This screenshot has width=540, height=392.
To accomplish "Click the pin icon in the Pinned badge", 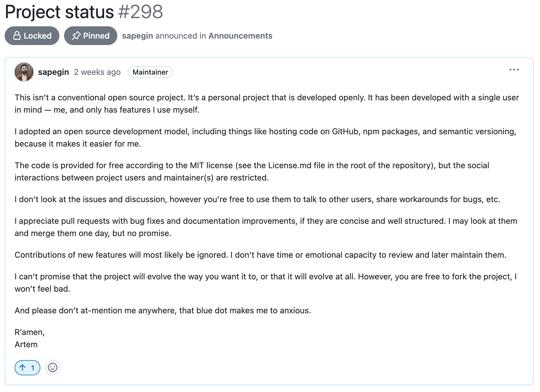I will pyautogui.click(x=77, y=35).
